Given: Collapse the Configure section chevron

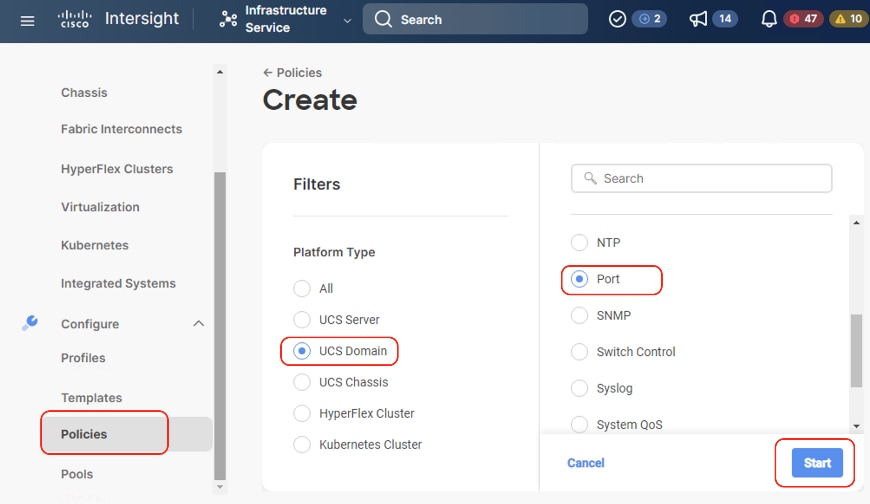Looking at the screenshot, I should (x=199, y=324).
